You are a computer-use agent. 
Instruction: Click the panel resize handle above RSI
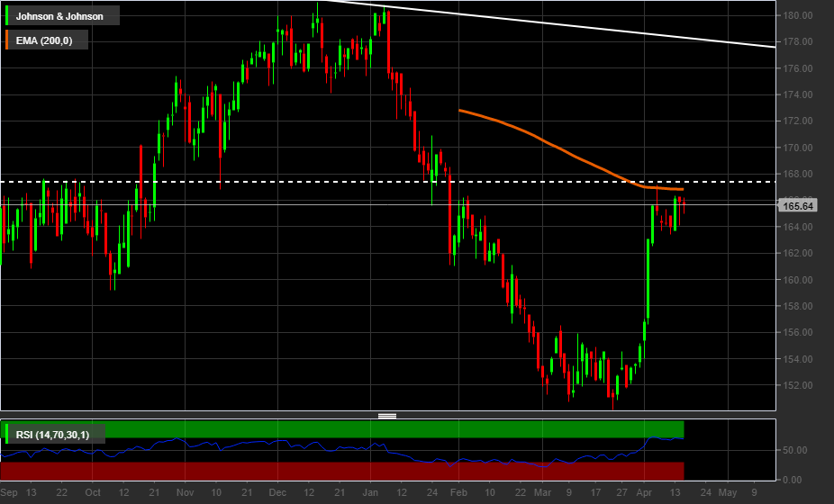coord(387,416)
